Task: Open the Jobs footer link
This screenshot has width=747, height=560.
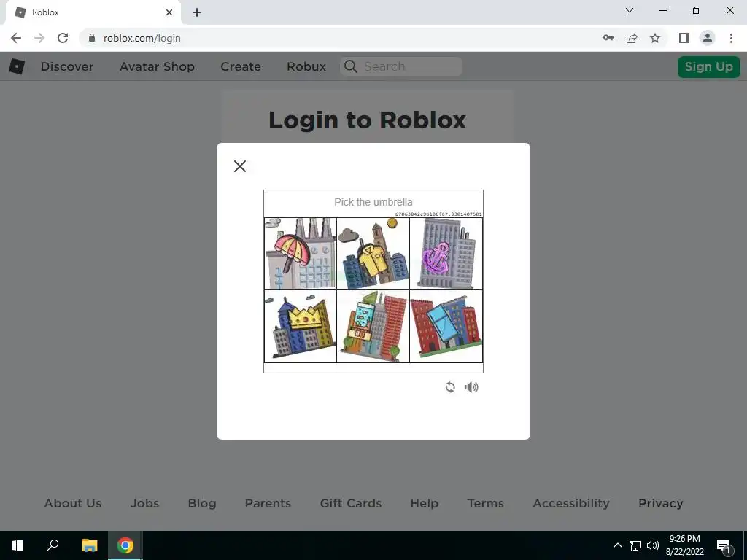Action: tap(145, 503)
